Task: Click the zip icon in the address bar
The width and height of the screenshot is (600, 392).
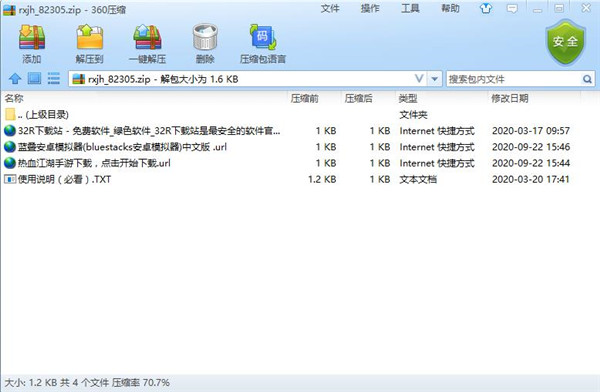Action: [x=78, y=79]
